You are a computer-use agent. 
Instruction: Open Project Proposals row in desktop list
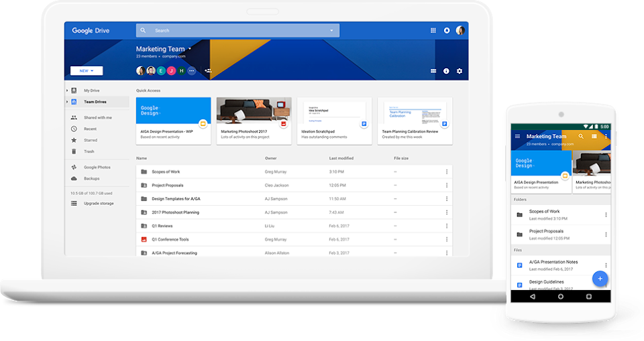(294, 185)
